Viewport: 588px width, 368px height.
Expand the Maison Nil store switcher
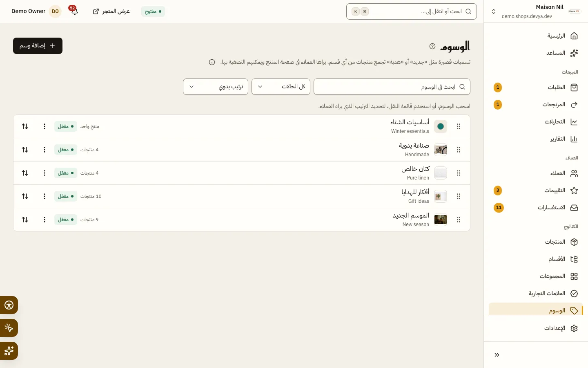(x=536, y=11)
